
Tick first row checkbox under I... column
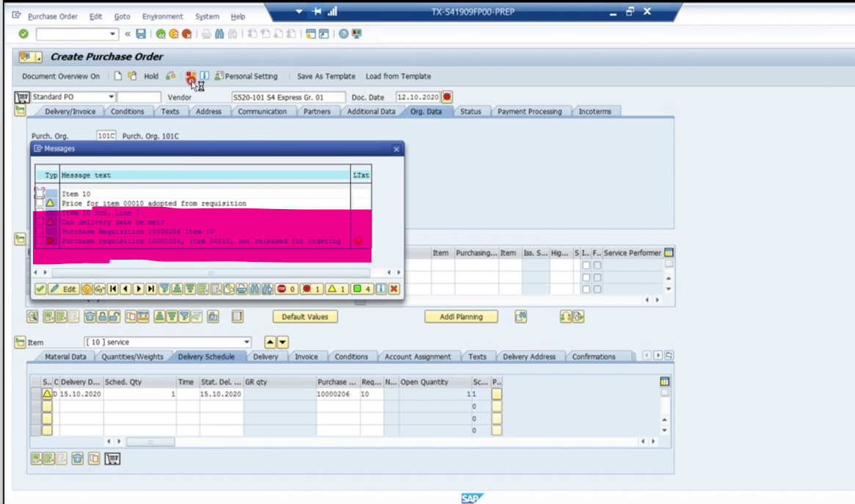(x=586, y=266)
